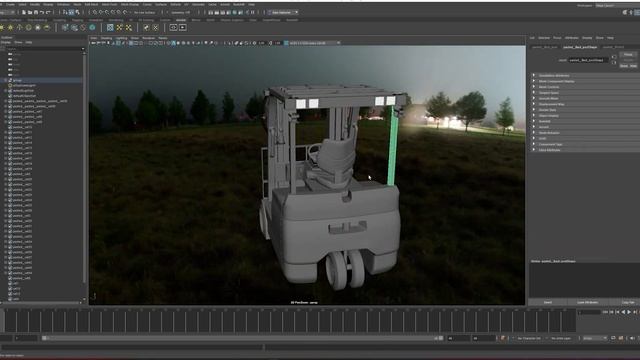Click the blue boxed square icon on the Arnold shelf
The height and width of the screenshot is (360, 640).
tap(110, 28)
